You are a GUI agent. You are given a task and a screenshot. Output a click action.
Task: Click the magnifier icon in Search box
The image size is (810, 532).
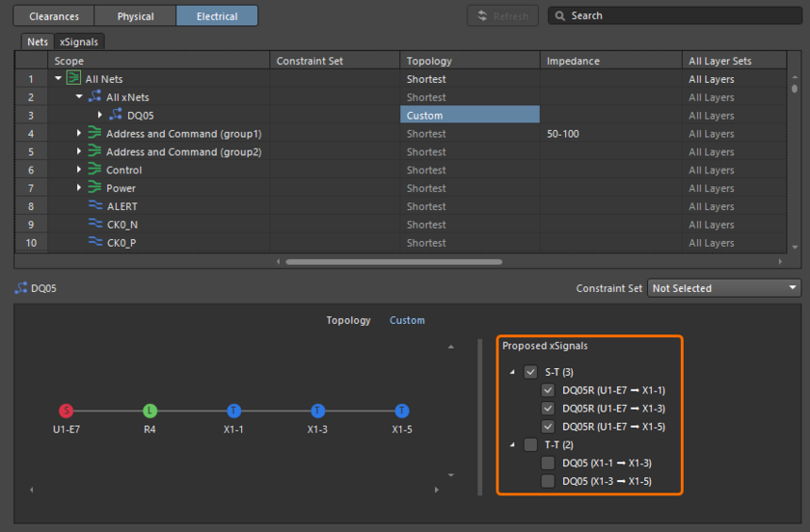(560, 16)
